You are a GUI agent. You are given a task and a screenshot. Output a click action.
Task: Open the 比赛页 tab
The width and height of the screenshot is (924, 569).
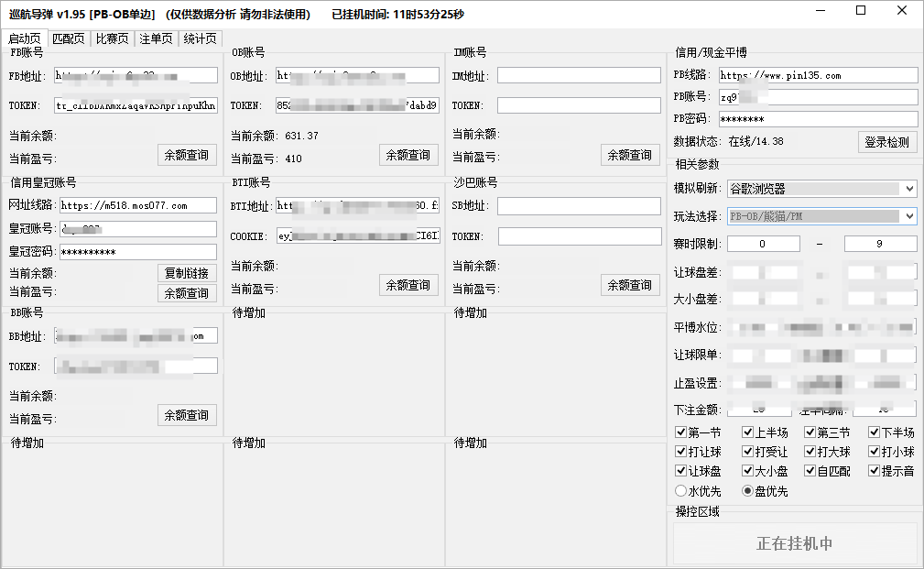coord(112,38)
